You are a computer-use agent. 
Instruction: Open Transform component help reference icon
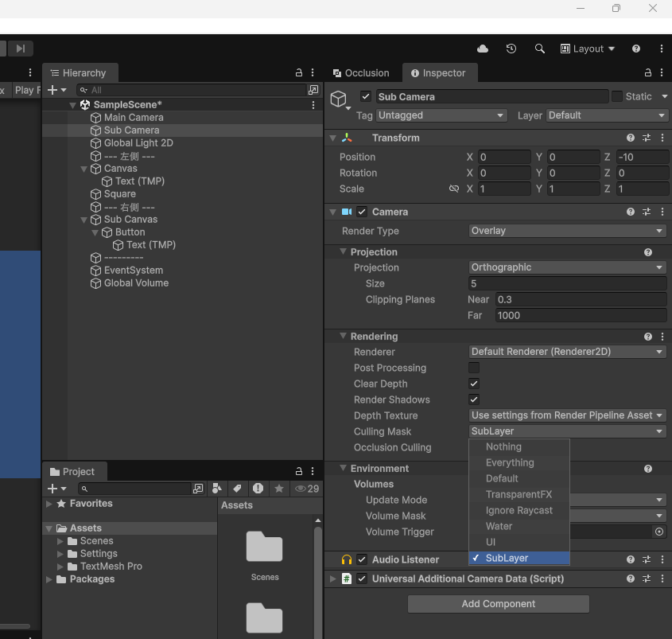pyautogui.click(x=631, y=138)
